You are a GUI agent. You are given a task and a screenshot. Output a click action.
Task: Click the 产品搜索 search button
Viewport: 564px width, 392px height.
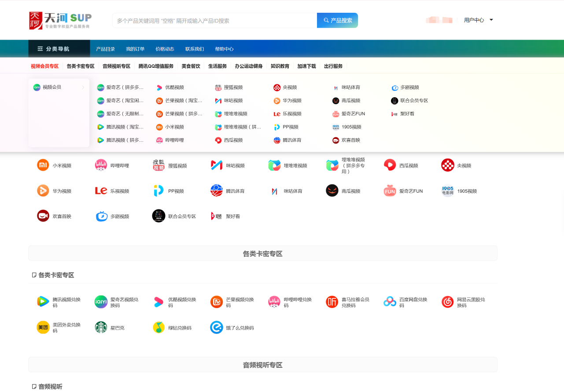coord(337,20)
